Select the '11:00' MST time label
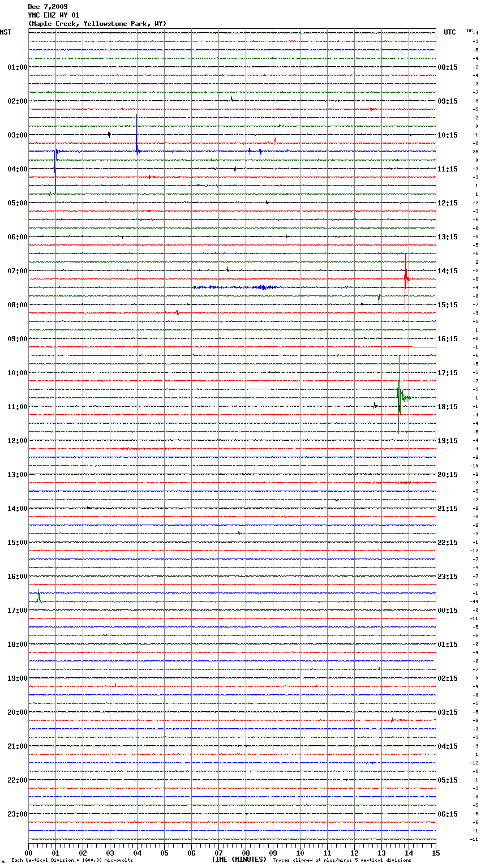The width and height of the screenshot is (481, 868). pos(18,407)
